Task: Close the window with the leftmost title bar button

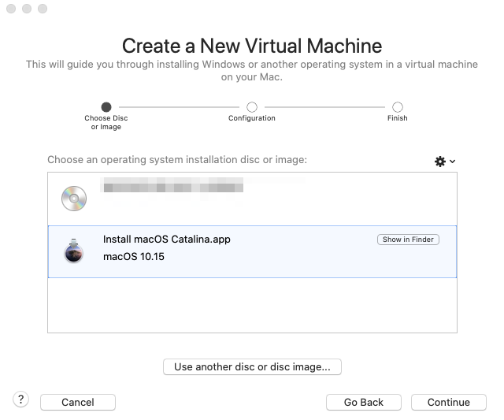Action: click(11, 9)
